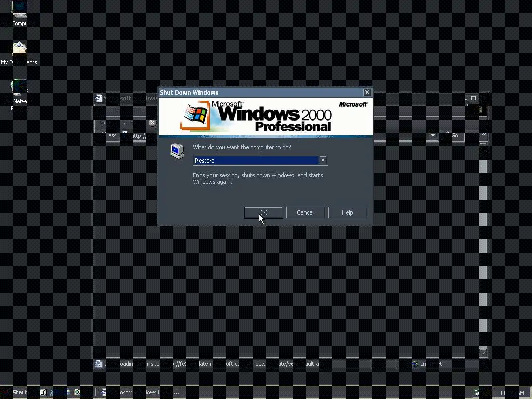
Task: Click the Internet Explorer title bar icon
Action: click(99, 98)
